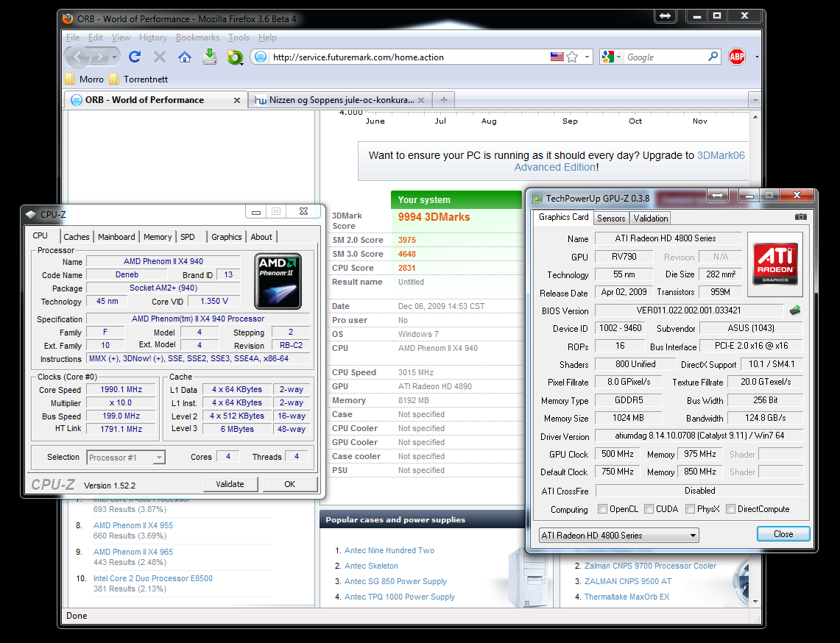The height and width of the screenshot is (643, 840).
Task: Close the Nizzen og Soppens tab
Action: point(421,100)
